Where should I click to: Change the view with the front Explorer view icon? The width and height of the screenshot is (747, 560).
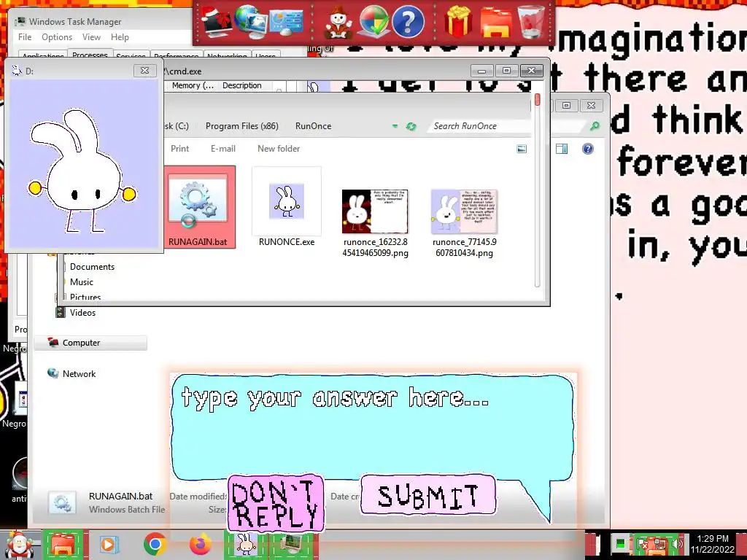[522, 149]
